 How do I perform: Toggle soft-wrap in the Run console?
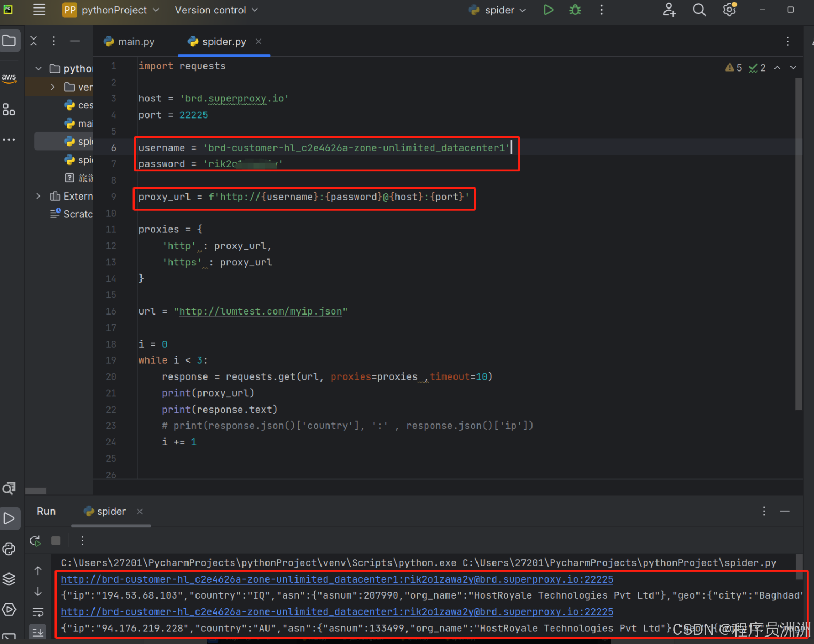[38, 612]
